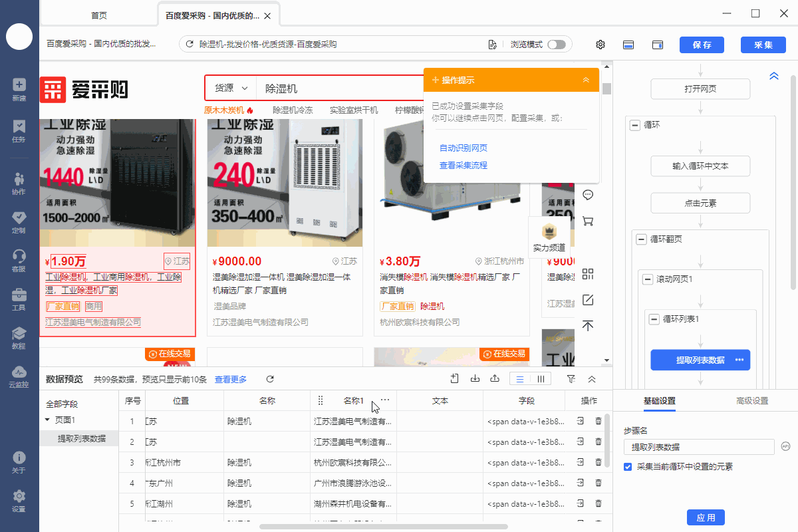This screenshot has width=798, height=532.
Task: Delete data row 4 with the trash icon
Action: click(598, 483)
